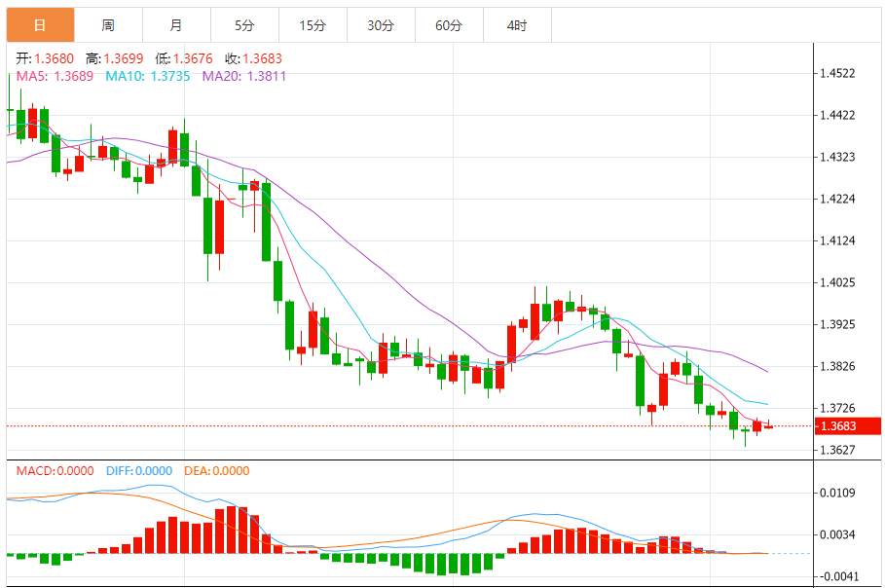Click the 1.4422 price axis label
The height and width of the screenshot is (588, 885).
click(x=837, y=115)
